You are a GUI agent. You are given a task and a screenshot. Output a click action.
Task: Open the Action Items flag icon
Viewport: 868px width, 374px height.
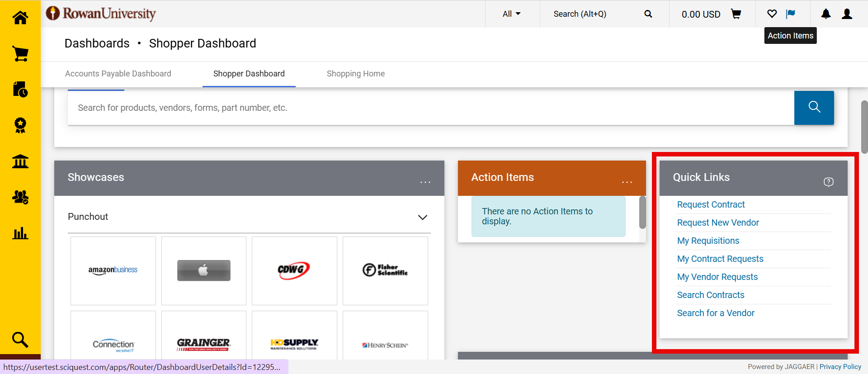[x=790, y=14]
